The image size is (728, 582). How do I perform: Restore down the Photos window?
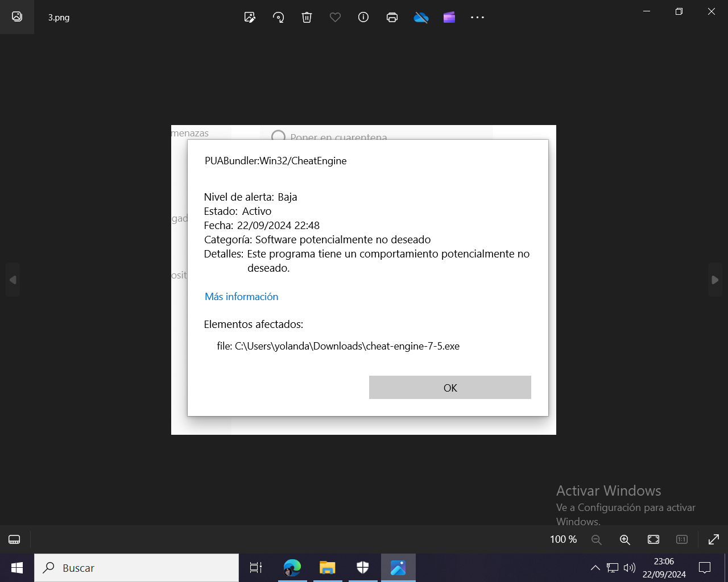[x=679, y=11]
